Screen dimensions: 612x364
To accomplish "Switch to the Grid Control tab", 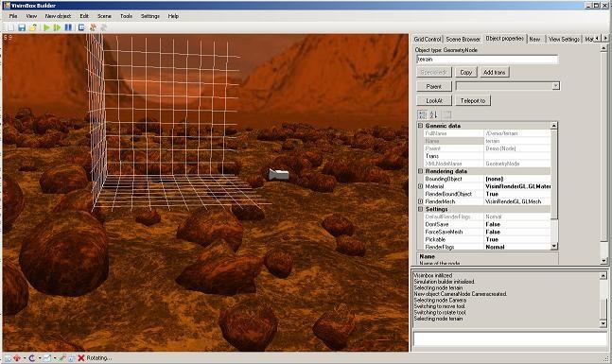I will coord(428,39).
